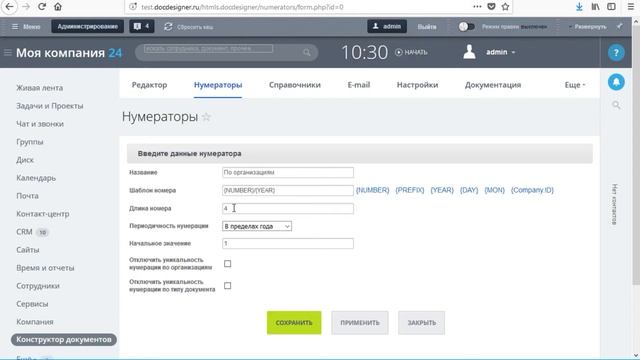Image resolution: width=640 pixels, height=360 pixels.
Task: Insert the {NUMBER} template tag
Action: 372,190
